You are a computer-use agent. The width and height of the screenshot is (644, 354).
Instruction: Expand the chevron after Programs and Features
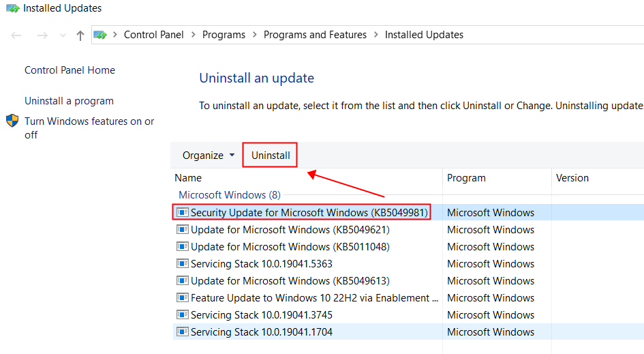click(x=375, y=35)
